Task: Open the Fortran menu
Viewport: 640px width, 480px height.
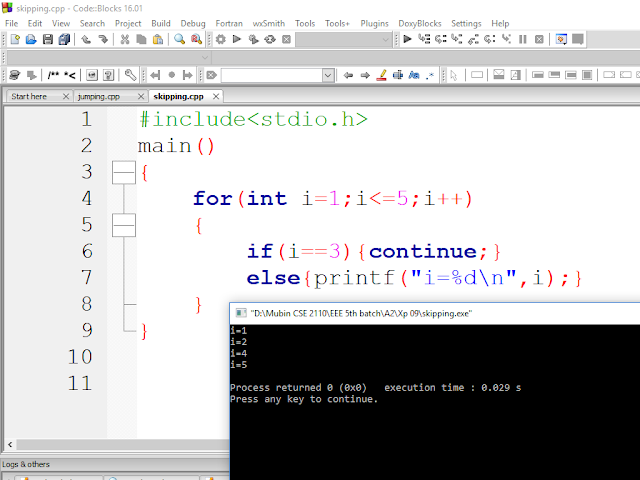Action: [x=229, y=23]
